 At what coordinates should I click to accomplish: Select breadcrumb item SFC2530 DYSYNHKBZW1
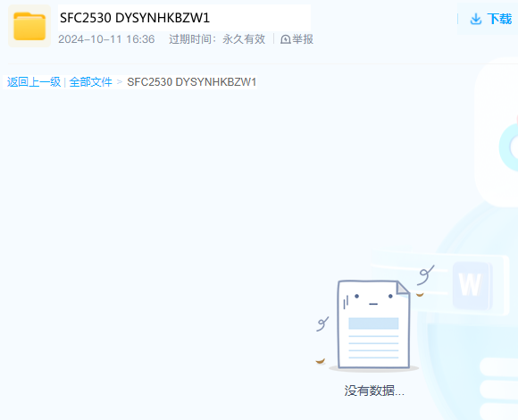[192, 82]
